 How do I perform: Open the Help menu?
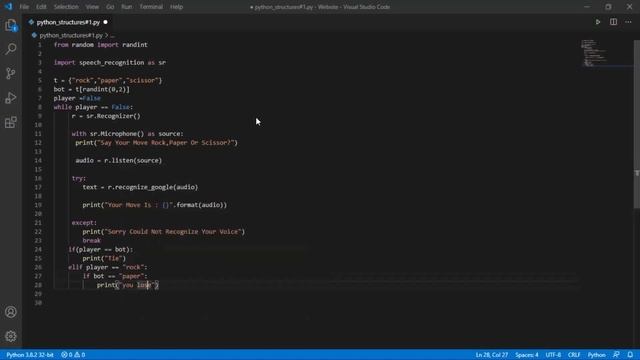coord(176,7)
